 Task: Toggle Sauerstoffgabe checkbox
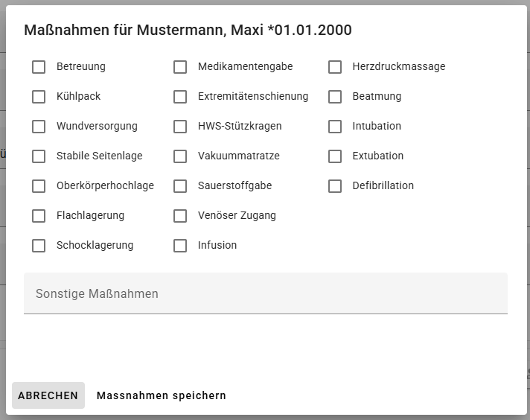(x=180, y=186)
